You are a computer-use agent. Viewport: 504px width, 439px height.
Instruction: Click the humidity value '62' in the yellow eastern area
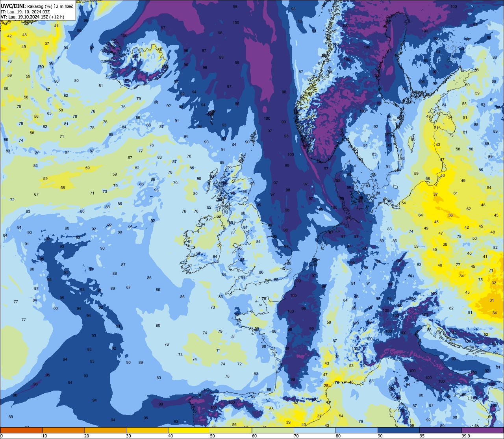pyautogui.click(x=469, y=209)
